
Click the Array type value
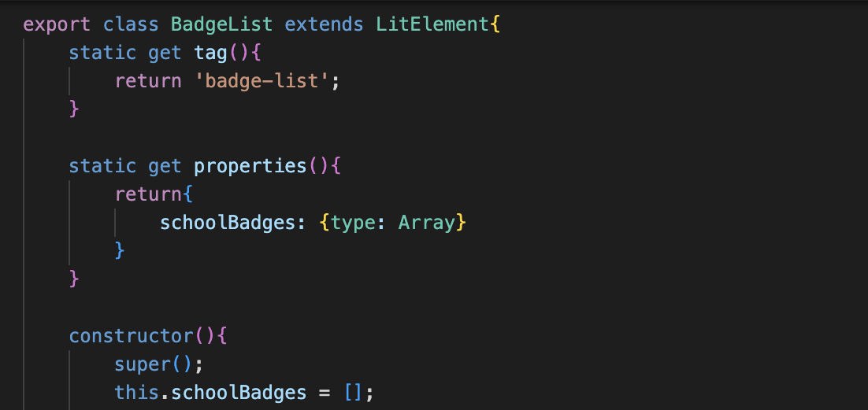(x=426, y=223)
